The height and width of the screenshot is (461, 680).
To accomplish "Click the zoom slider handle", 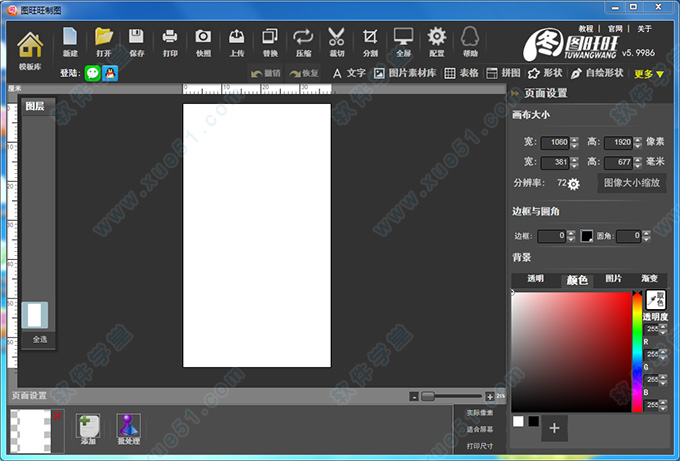I will tap(428, 396).
